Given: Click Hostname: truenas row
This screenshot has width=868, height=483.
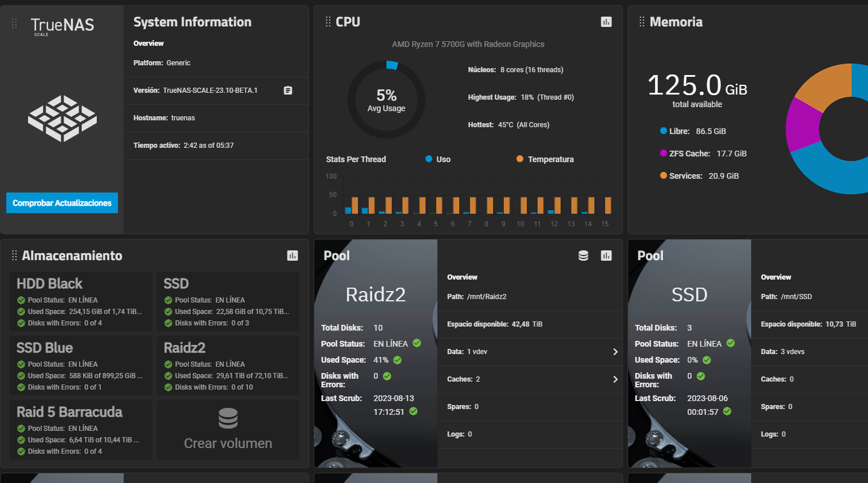Looking at the screenshot, I should tap(216, 118).
